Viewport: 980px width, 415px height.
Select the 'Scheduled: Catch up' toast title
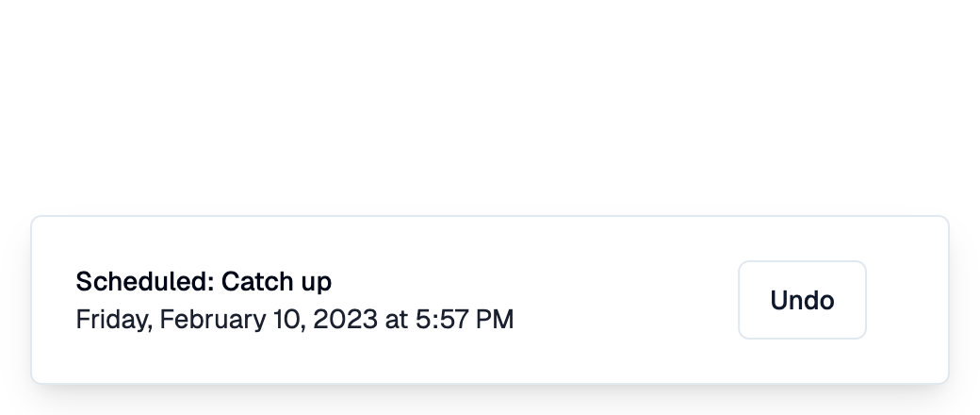tap(204, 282)
